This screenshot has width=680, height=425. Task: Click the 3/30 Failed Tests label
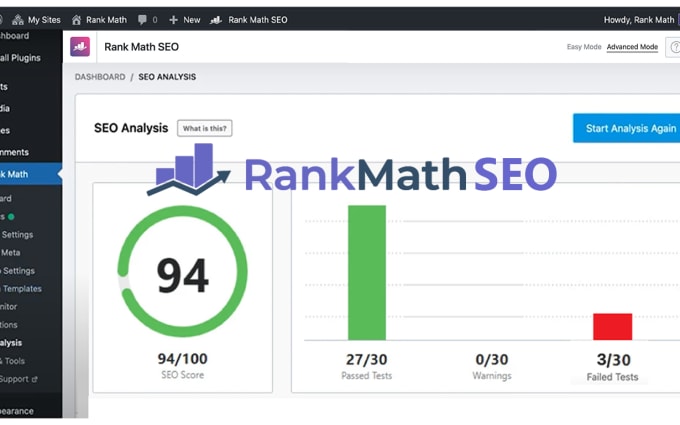coord(613,368)
